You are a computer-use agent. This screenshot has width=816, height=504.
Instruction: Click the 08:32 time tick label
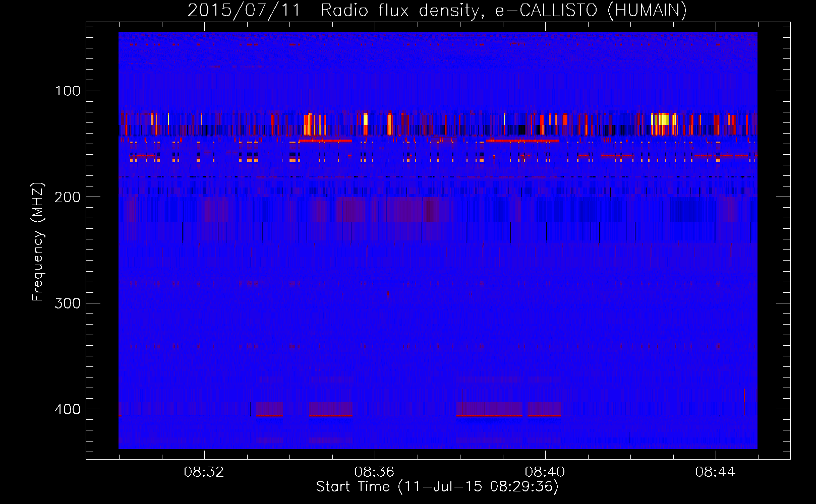(x=204, y=472)
